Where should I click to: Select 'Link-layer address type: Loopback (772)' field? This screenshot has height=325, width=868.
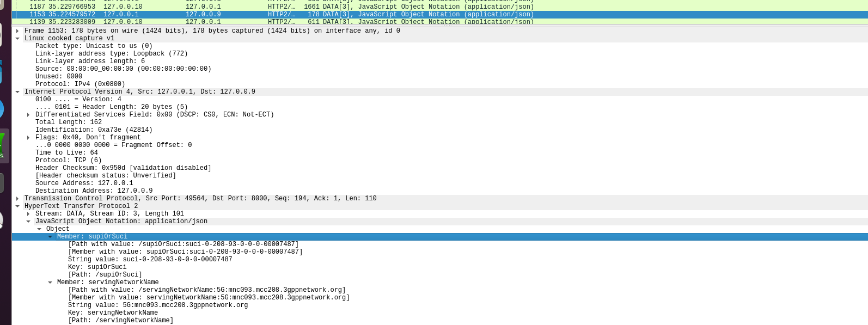coord(112,54)
